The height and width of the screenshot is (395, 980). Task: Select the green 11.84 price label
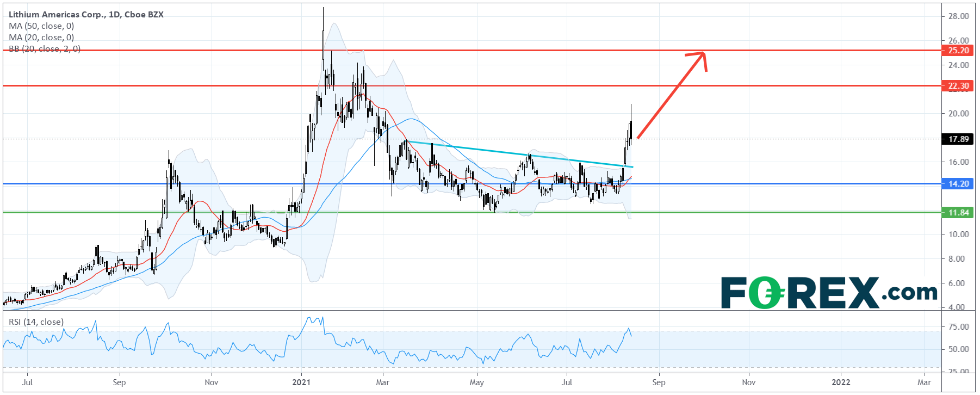click(x=958, y=213)
